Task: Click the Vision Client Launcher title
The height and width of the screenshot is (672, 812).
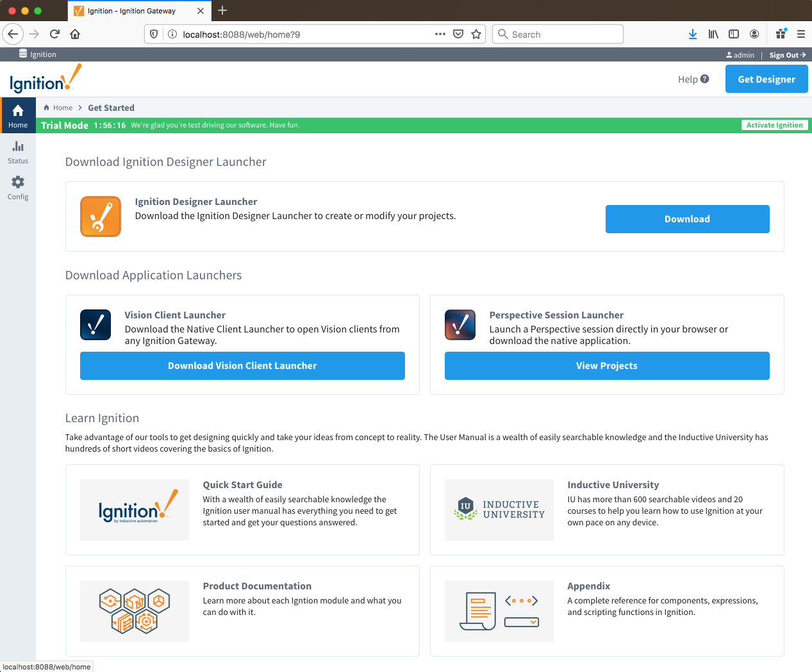Action: (175, 315)
